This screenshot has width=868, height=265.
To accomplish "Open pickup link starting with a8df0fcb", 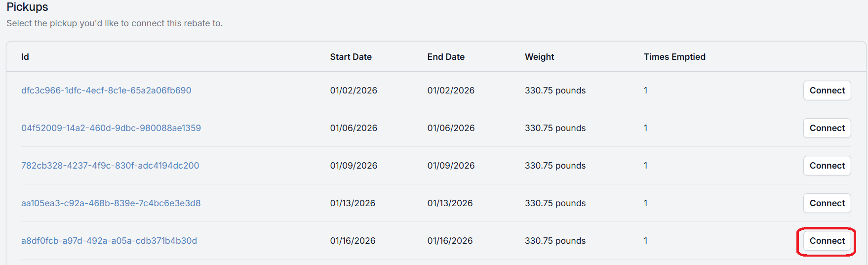I will coord(109,241).
